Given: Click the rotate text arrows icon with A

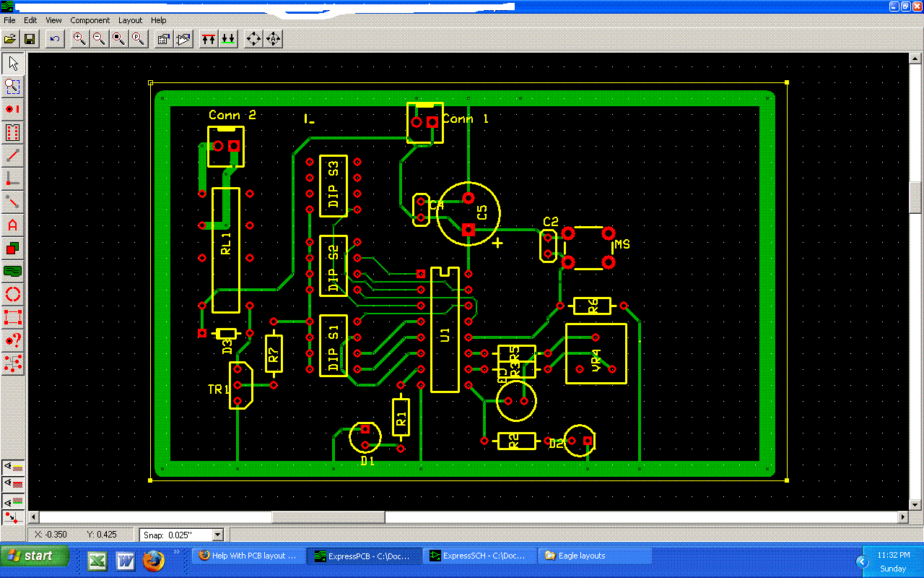Looking at the screenshot, I should pos(274,39).
